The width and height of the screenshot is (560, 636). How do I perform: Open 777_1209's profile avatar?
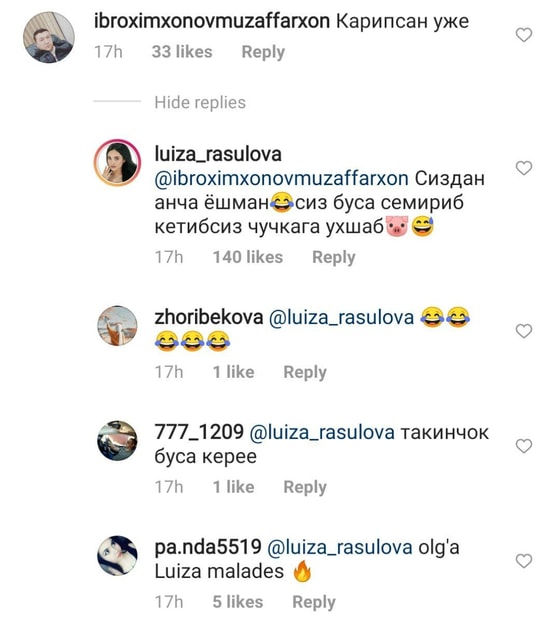pyautogui.click(x=118, y=440)
